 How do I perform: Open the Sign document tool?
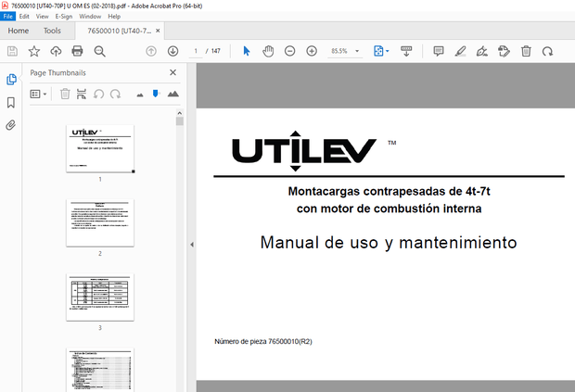pos(482,51)
